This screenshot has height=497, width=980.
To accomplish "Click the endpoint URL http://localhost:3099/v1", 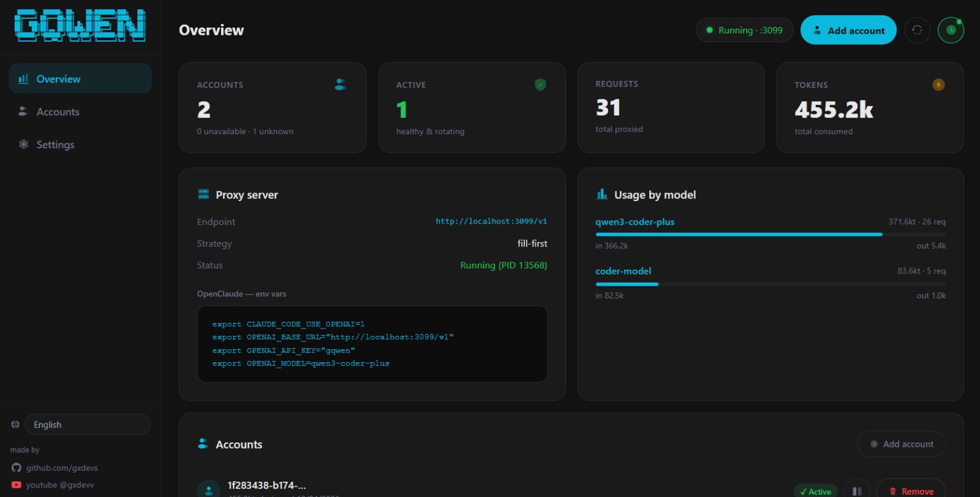I will (491, 221).
